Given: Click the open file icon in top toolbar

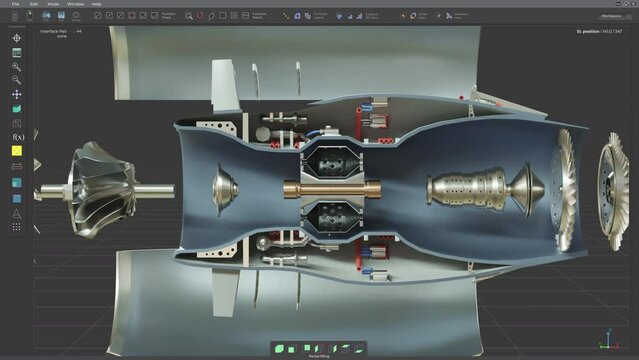Looking at the screenshot, I should (30, 15).
